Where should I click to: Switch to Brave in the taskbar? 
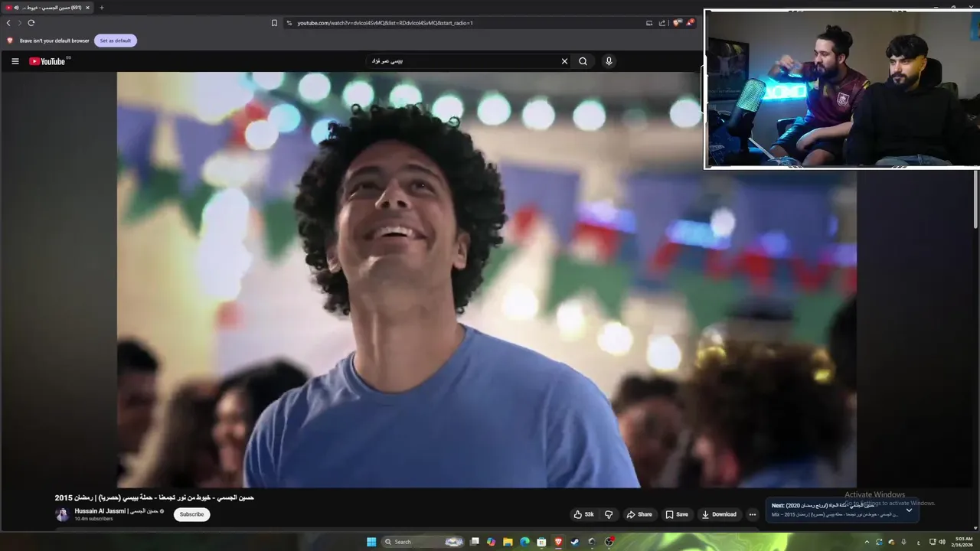(x=558, y=542)
